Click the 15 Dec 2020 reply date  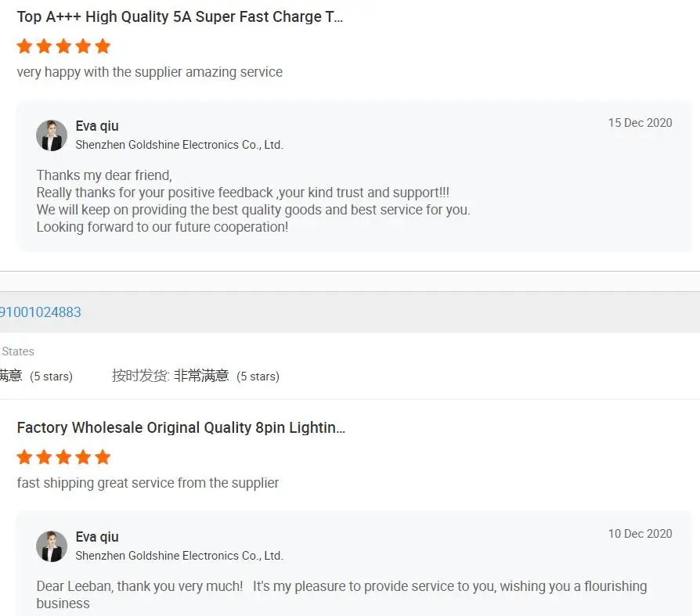640,123
